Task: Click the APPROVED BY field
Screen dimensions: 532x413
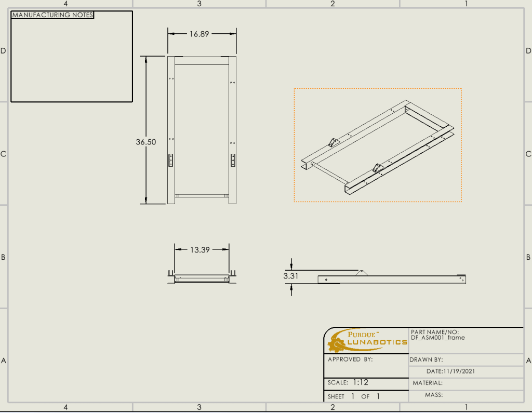Action: click(x=350, y=359)
